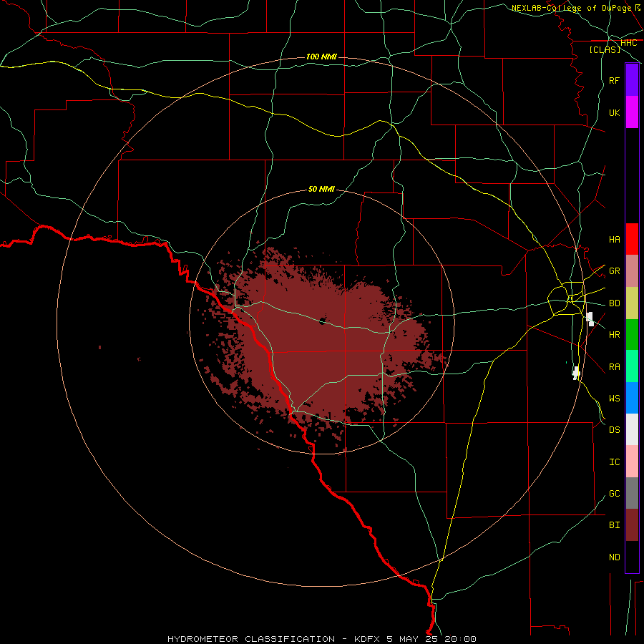Click the HA red legend swatch
This screenshot has width=644, height=644.
tap(632, 239)
